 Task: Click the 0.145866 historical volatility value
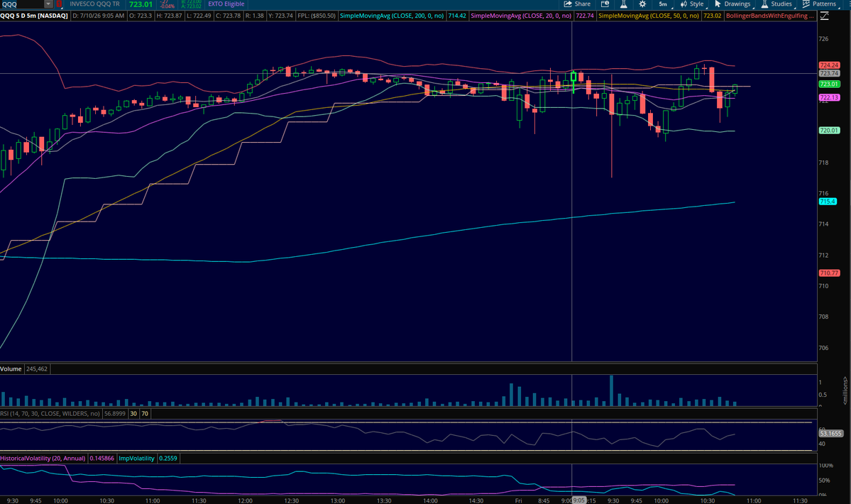coord(102,459)
